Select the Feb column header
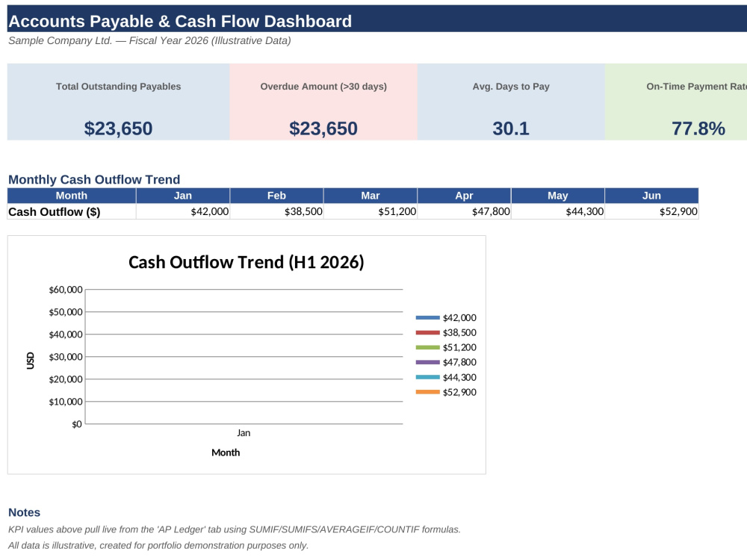This screenshot has width=747, height=560. [x=277, y=196]
